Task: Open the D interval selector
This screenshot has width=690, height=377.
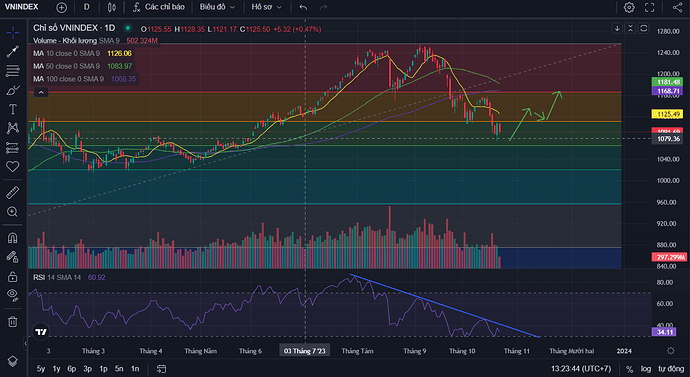Action: pyautogui.click(x=87, y=7)
